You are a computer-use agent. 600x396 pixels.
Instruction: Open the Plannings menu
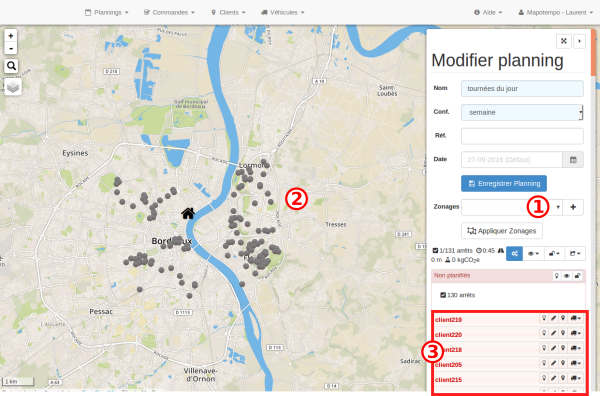[106, 12]
